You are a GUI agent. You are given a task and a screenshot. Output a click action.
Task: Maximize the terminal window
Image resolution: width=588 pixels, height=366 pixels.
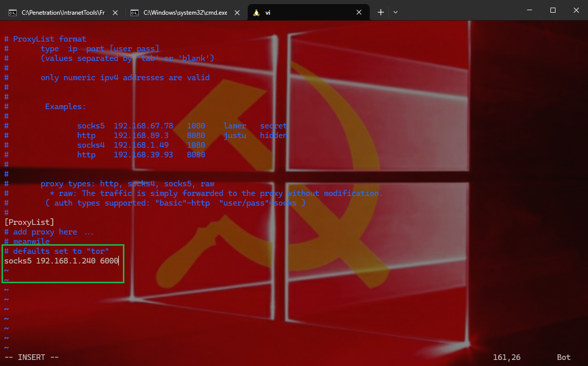pyautogui.click(x=553, y=10)
